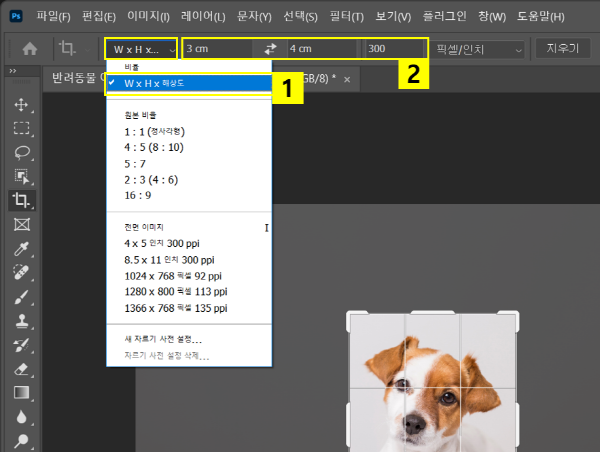The height and width of the screenshot is (452, 600).
Task: Select the Crop tool in toolbox
Action: (22, 200)
